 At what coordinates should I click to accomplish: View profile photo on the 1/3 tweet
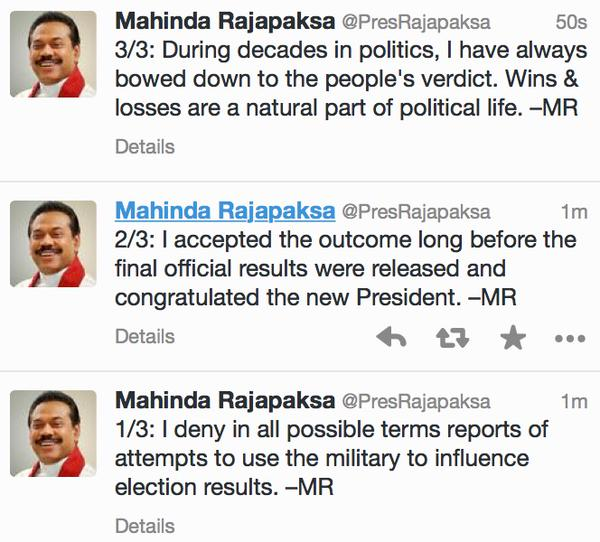pyautogui.click(x=53, y=433)
